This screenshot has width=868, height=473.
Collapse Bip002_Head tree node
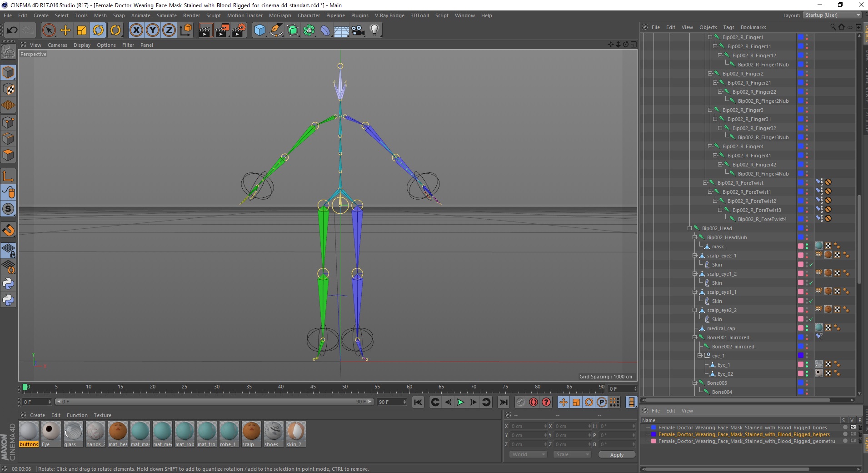(x=689, y=228)
